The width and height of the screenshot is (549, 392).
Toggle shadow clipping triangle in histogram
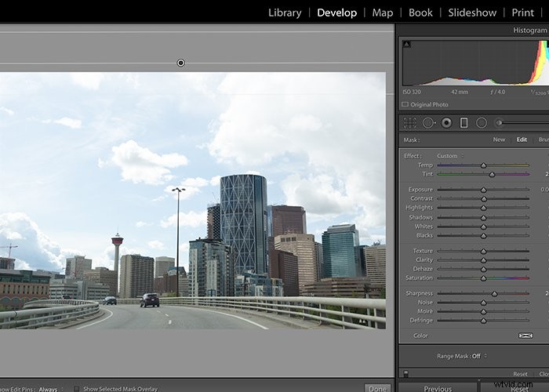[406, 44]
